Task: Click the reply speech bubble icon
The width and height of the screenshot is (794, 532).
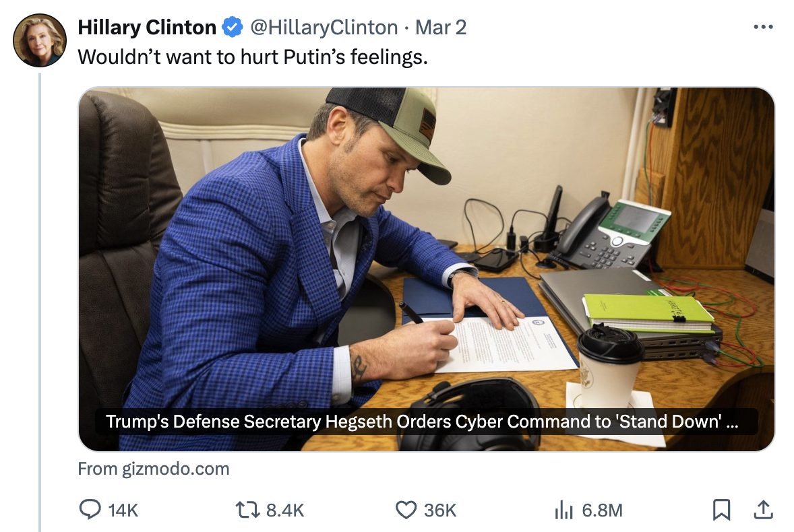Action: (90, 510)
